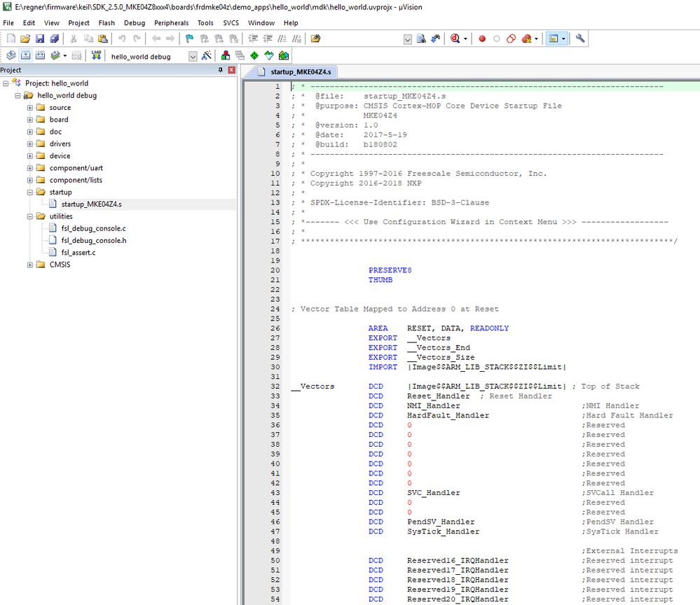Image resolution: width=700 pixels, height=605 pixels.
Task: Expand the board folder
Action: [30, 120]
